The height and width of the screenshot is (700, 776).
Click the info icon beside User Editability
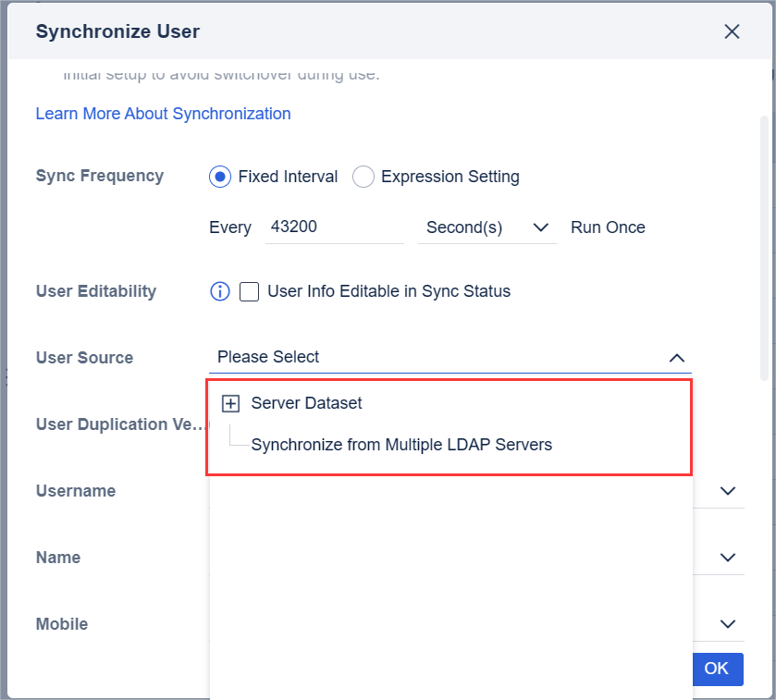pos(220,291)
